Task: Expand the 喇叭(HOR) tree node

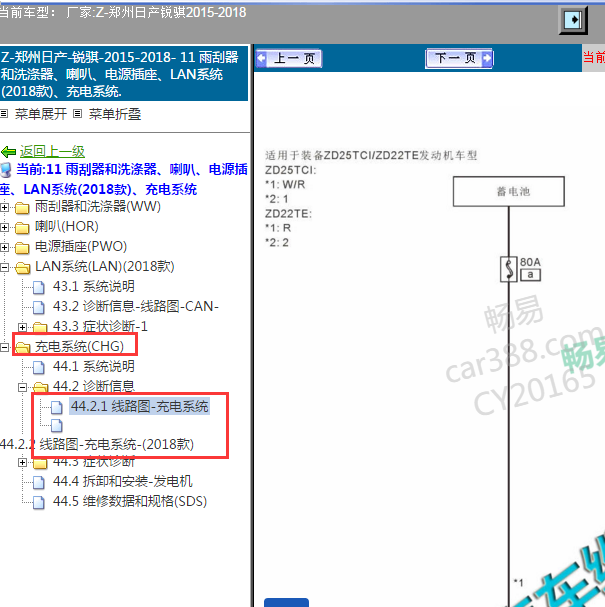Action: (x=4, y=227)
